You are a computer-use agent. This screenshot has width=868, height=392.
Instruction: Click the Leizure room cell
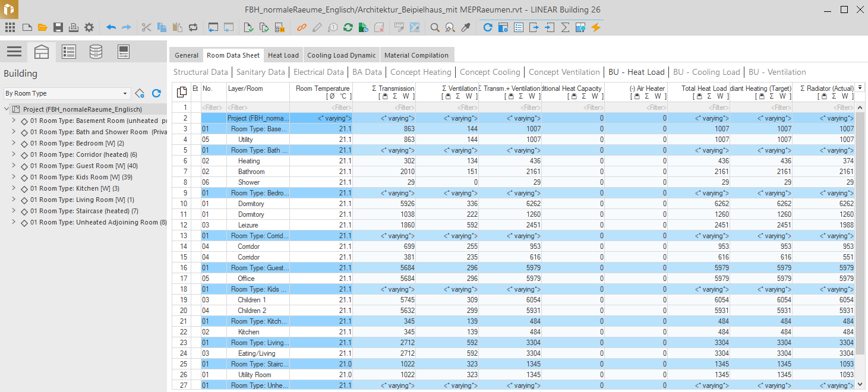258,225
